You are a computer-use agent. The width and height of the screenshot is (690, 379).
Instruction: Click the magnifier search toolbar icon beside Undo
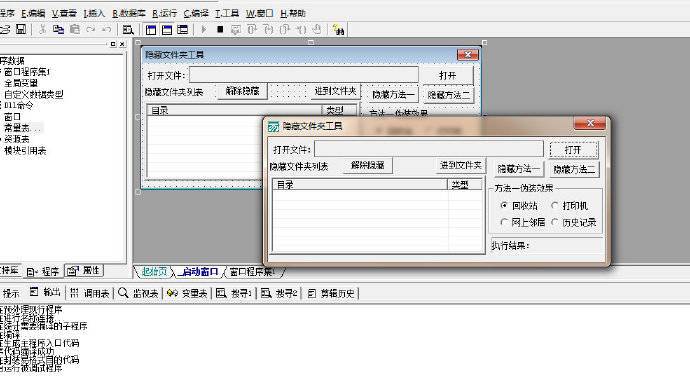click(128, 30)
